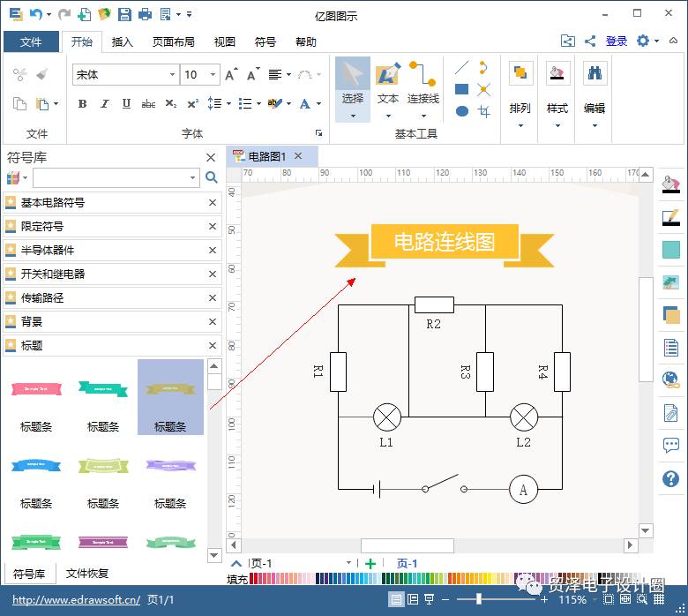This screenshot has width=688, height=616.
Task: Select the rectangle shape tool
Action: (461, 89)
